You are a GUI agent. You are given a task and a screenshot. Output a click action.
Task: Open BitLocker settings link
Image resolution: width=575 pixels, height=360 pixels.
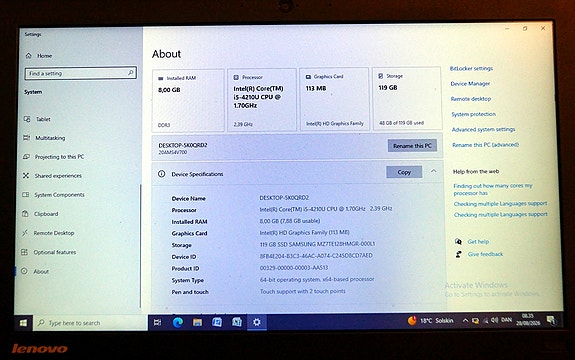471,69
